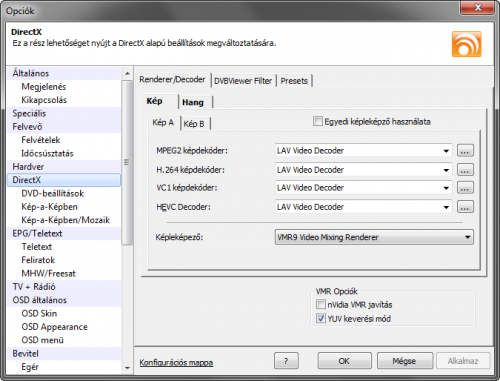Viewport: 500px width, 381px height.
Task: Select Kép-a-Képben in the options tree
Action: click(x=64, y=207)
